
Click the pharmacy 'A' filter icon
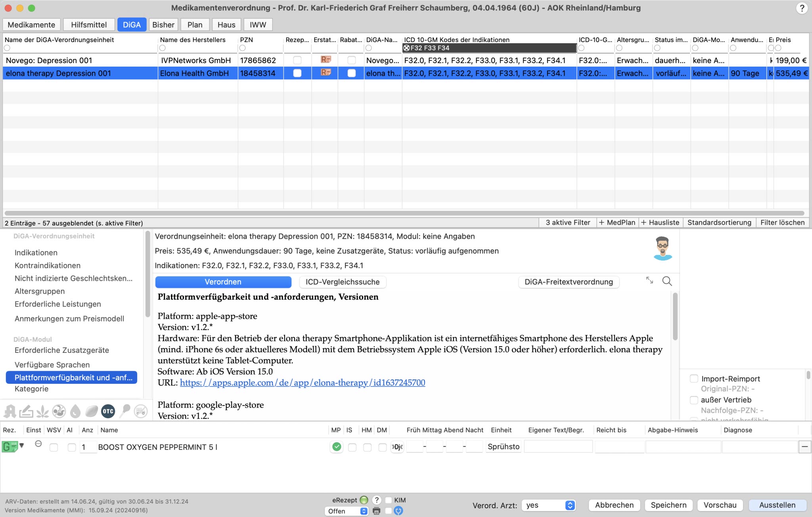coord(10,411)
